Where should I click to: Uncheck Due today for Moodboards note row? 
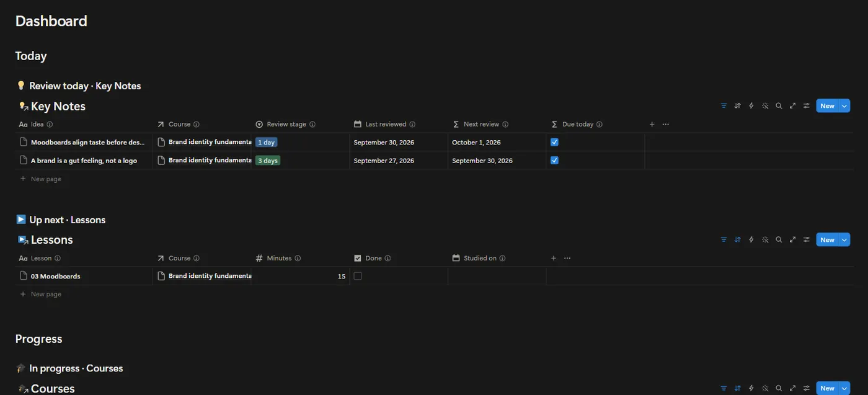(x=555, y=142)
